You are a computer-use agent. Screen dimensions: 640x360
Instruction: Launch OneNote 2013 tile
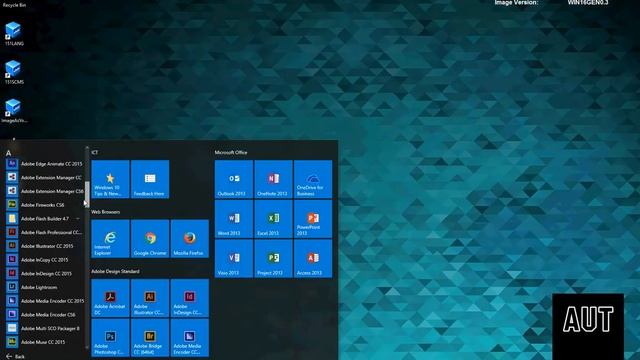tap(273, 179)
